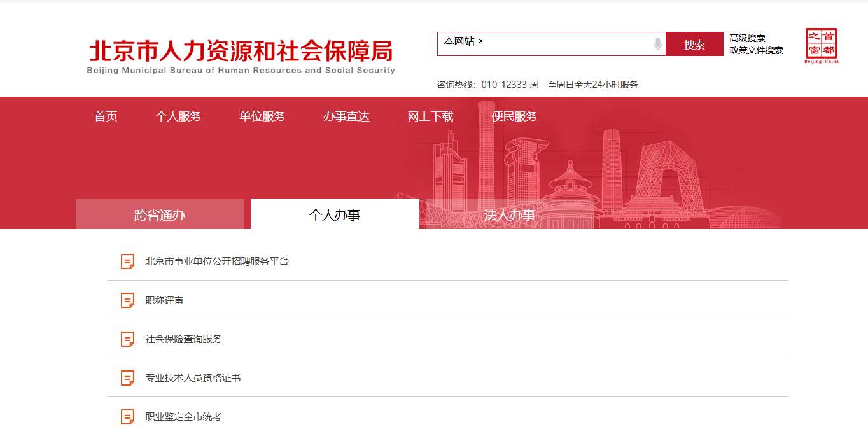Click document icon beside 北京市事业单位公开招聘服务平台
This screenshot has height=434, width=868.
(128, 262)
